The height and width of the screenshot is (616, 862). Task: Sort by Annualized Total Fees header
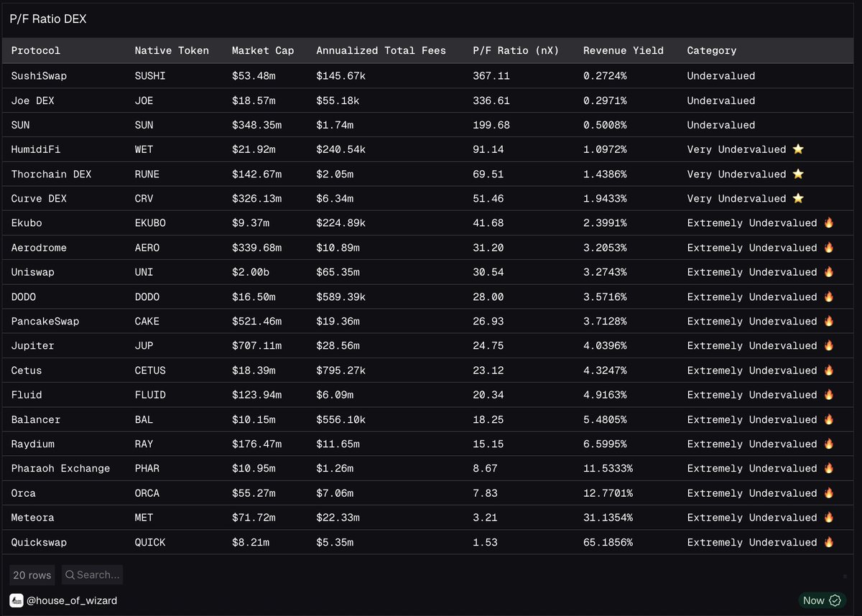pos(381,51)
